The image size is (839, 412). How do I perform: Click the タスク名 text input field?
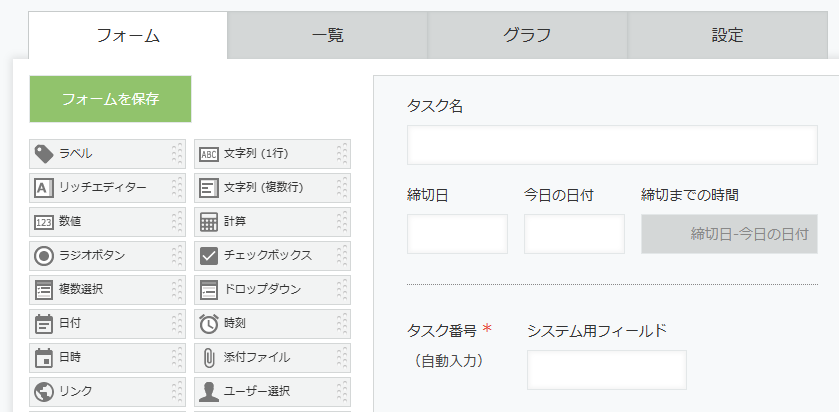611,145
